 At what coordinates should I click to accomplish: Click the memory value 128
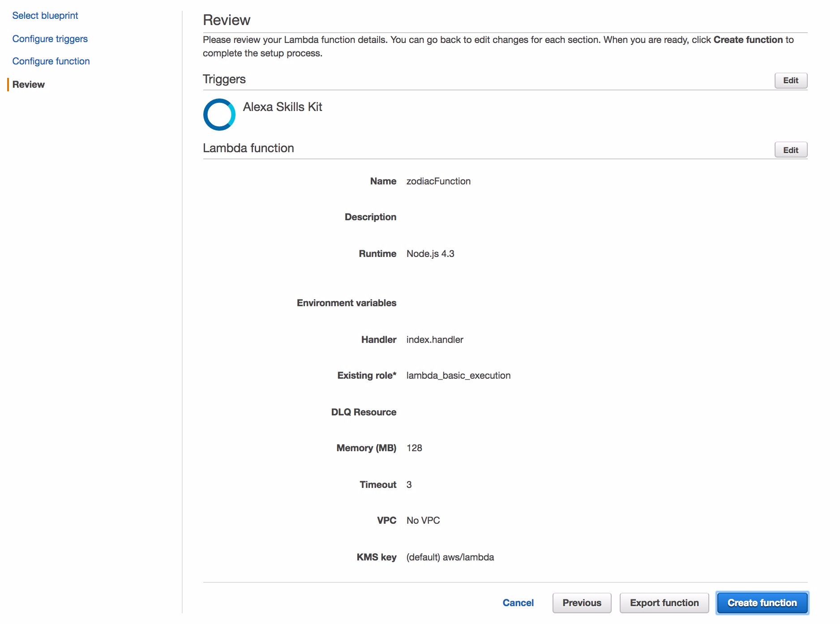tap(414, 448)
